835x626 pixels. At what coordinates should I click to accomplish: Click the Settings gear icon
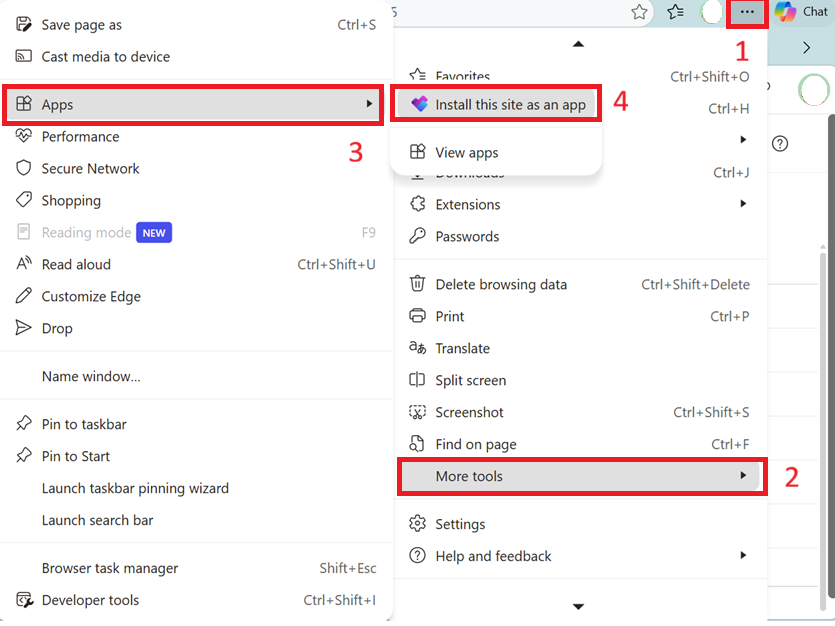[418, 524]
